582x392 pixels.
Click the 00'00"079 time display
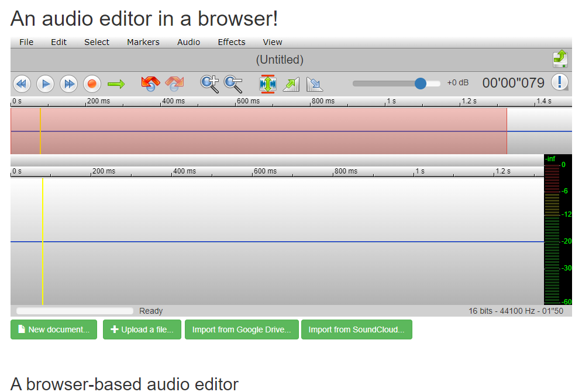pyautogui.click(x=513, y=83)
